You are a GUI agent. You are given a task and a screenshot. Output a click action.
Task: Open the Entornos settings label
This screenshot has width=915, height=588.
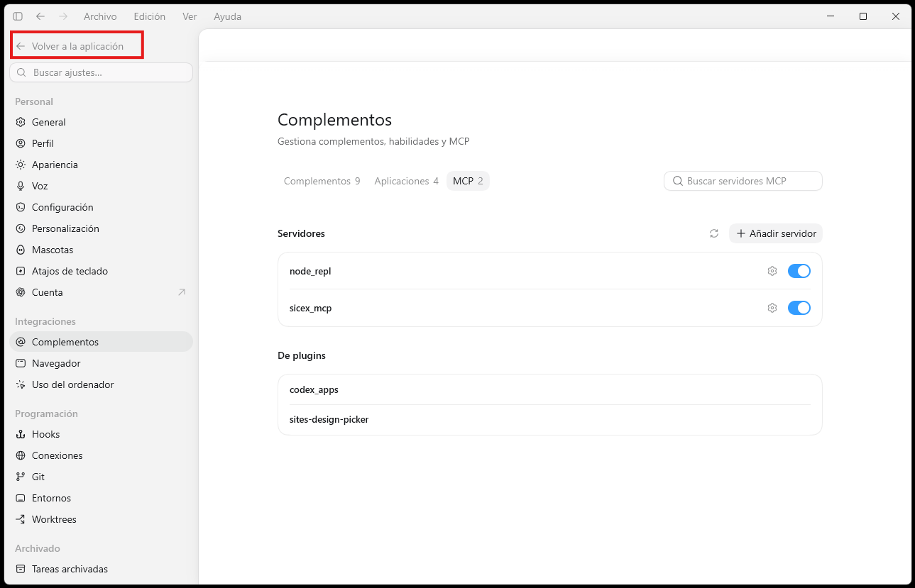tap(51, 498)
